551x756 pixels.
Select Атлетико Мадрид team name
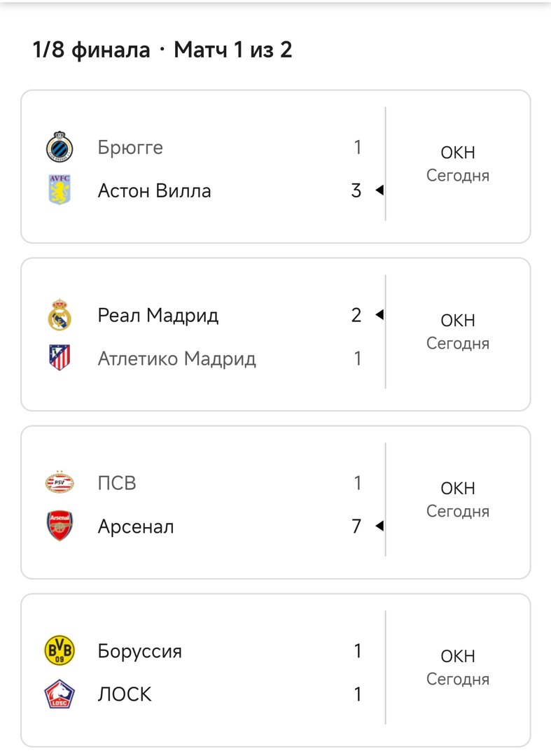click(176, 358)
